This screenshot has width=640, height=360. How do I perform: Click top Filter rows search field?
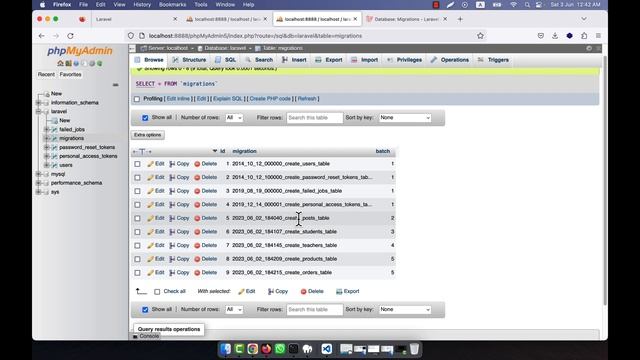pos(315,118)
